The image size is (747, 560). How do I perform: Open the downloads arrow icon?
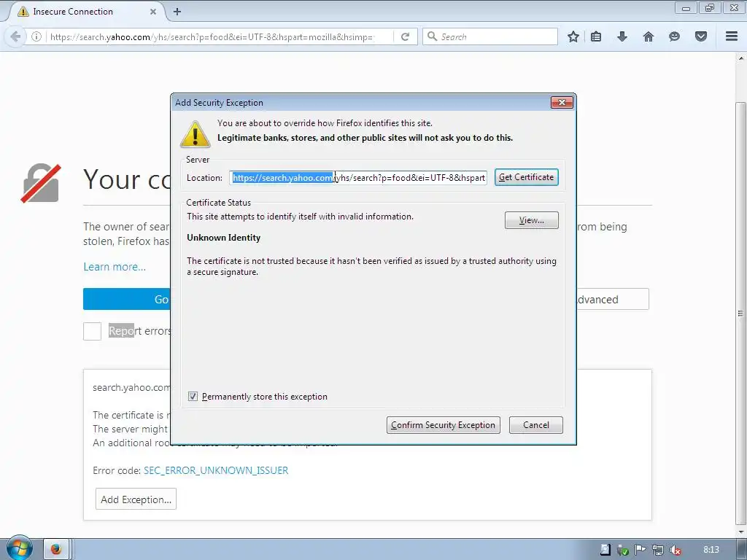point(622,36)
